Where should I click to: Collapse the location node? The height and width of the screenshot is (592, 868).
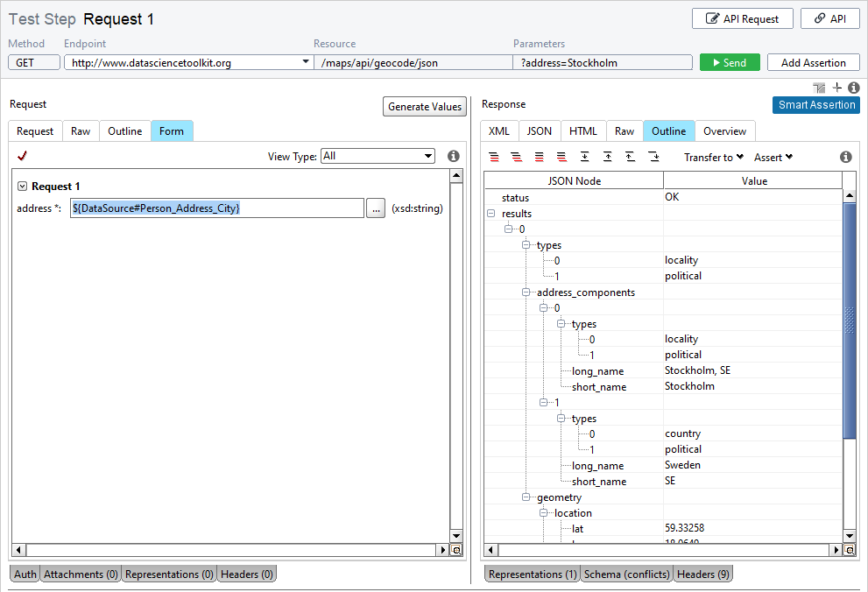pyautogui.click(x=544, y=513)
